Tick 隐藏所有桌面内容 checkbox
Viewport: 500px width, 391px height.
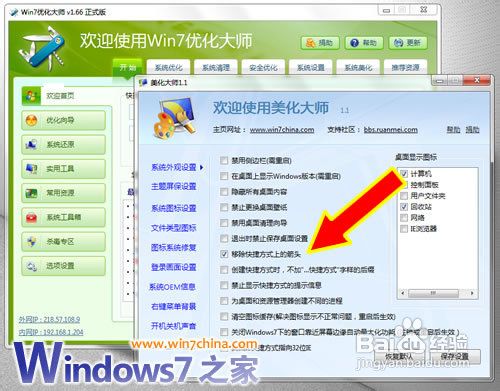(x=224, y=192)
